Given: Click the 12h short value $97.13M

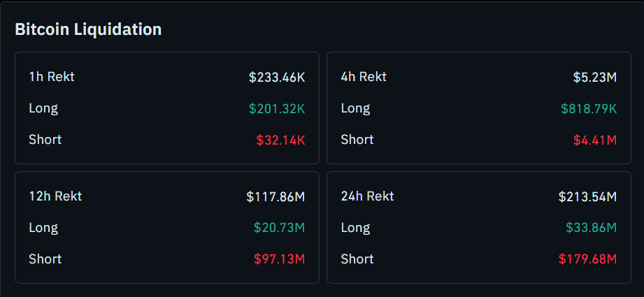Looking at the screenshot, I should 279,259.
